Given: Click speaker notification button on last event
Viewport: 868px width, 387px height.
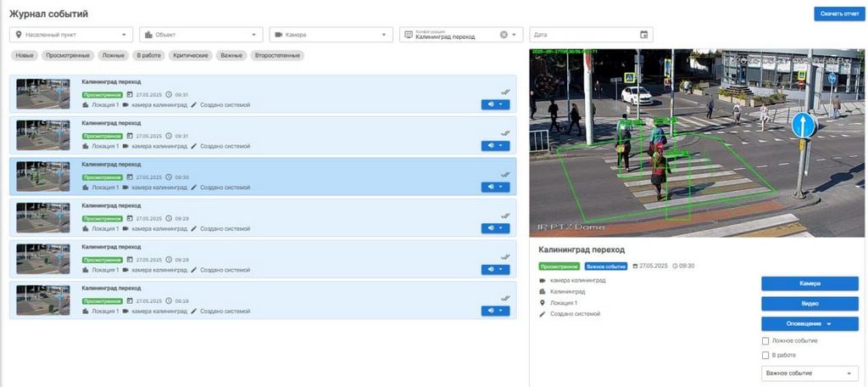Looking at the screenshot, I should click(495, 311).
